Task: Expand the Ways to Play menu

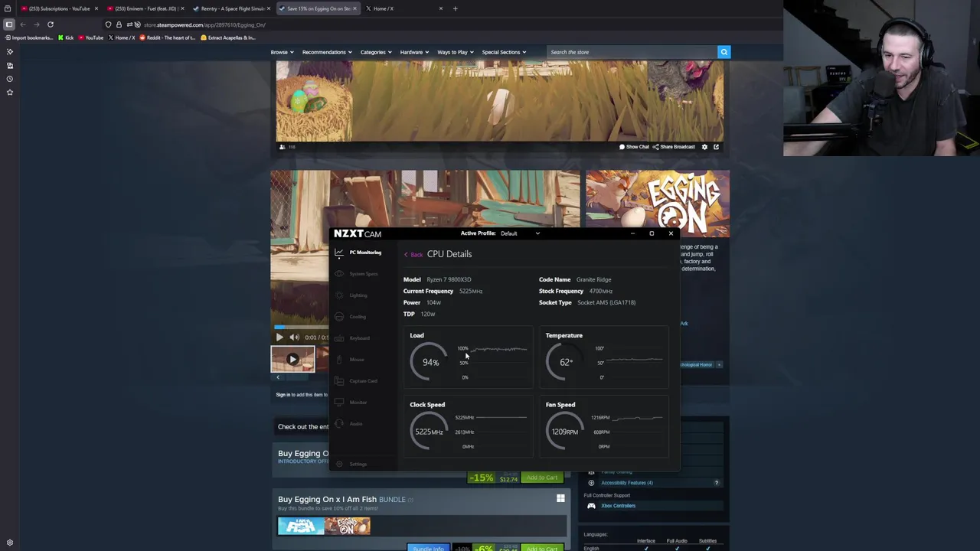Action: point(455,52)
